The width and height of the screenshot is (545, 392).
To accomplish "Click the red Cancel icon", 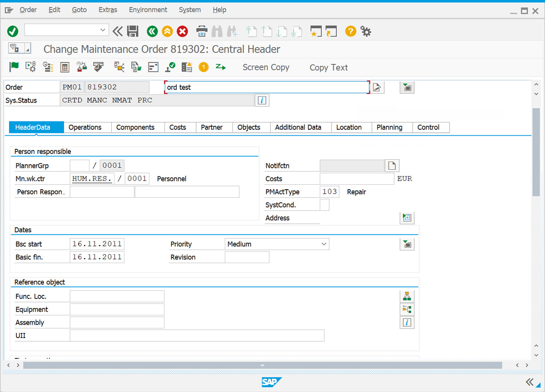I will click(x=182, y=31).
